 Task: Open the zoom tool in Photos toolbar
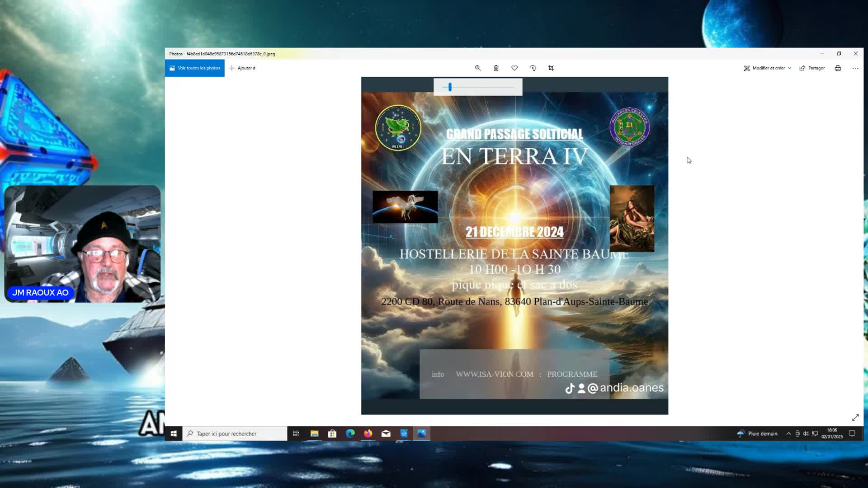tap(478, 68)
